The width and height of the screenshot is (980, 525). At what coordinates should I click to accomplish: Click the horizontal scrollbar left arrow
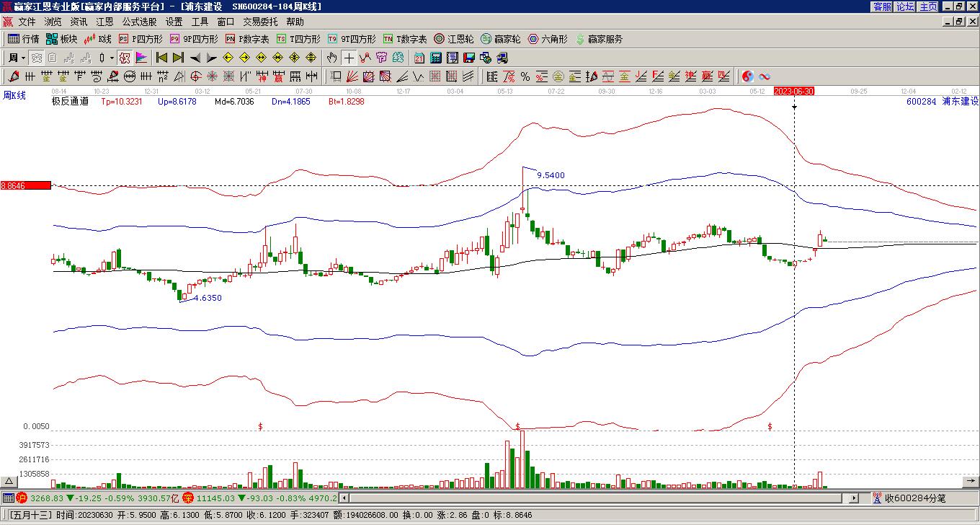click(x=344, y=498)
